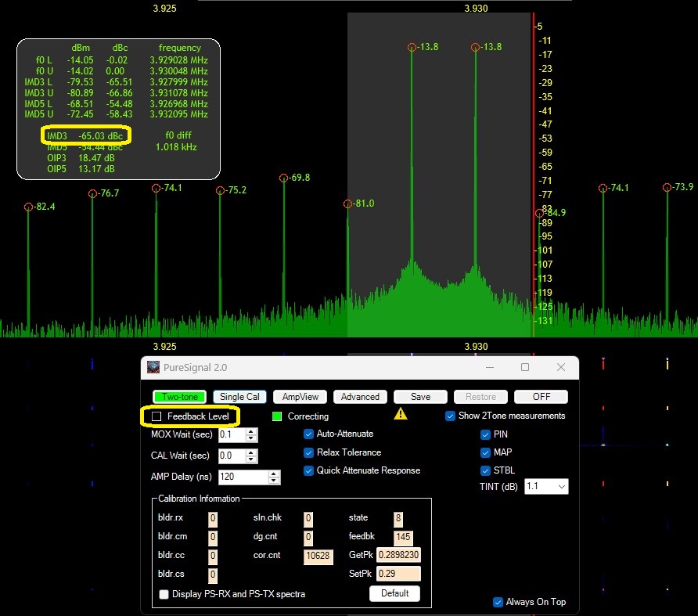The width and height of the screenshot is (698, 616).
Task: Disable Always On Top
Action: (498, 602)
